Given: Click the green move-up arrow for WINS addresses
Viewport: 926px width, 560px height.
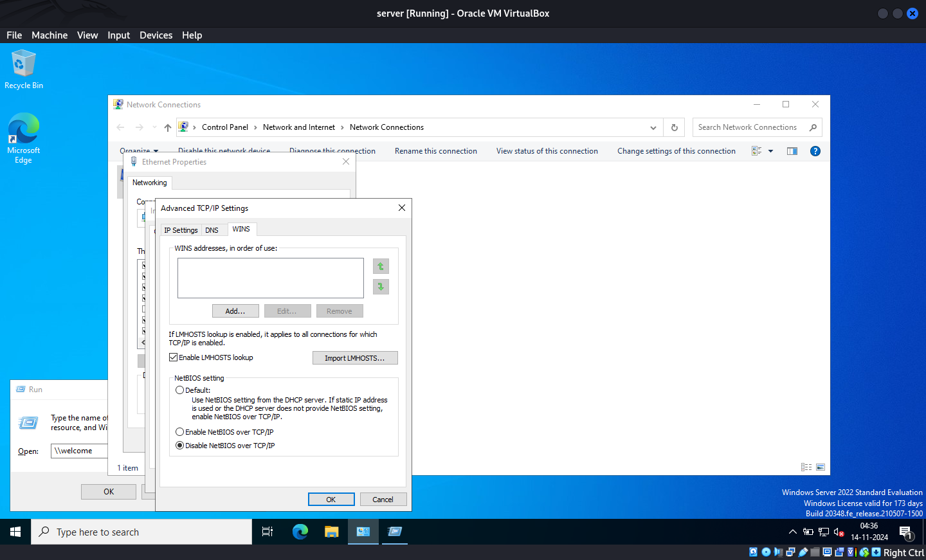Looking at the screenshot, I should [381, 266].
